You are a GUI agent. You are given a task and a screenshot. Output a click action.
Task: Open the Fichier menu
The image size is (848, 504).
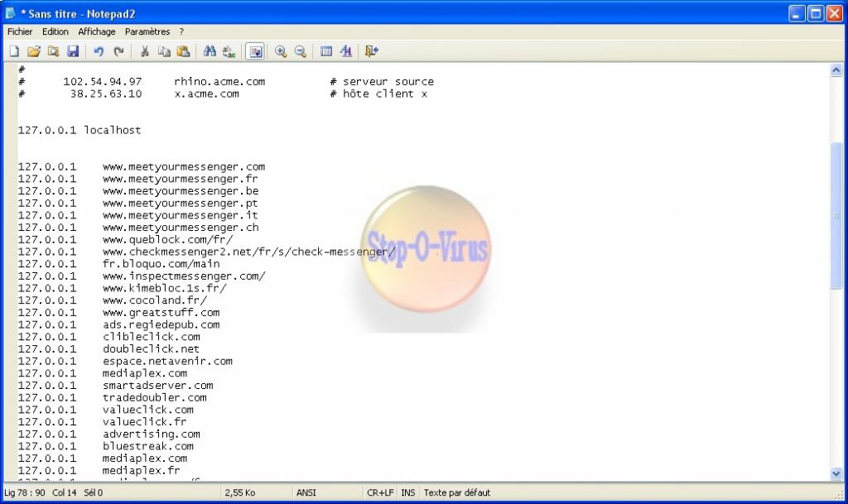(20, 32)
